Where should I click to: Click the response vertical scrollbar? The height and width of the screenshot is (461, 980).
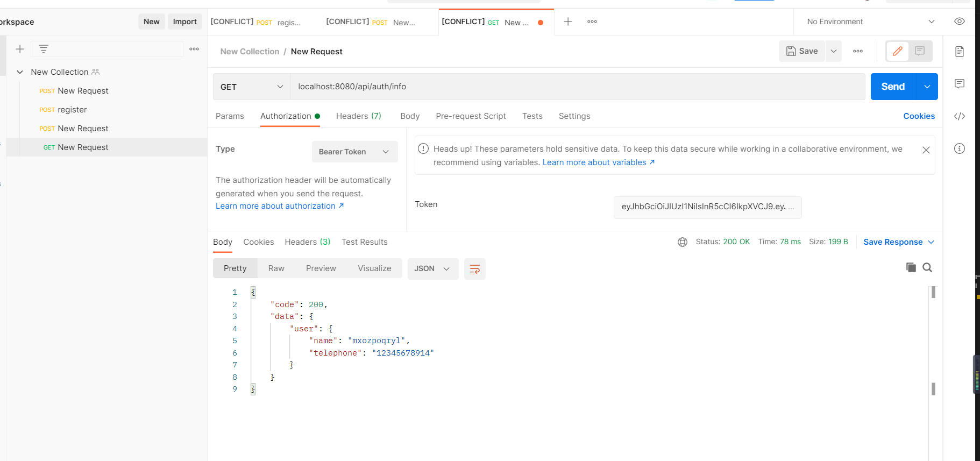(933, 339)
